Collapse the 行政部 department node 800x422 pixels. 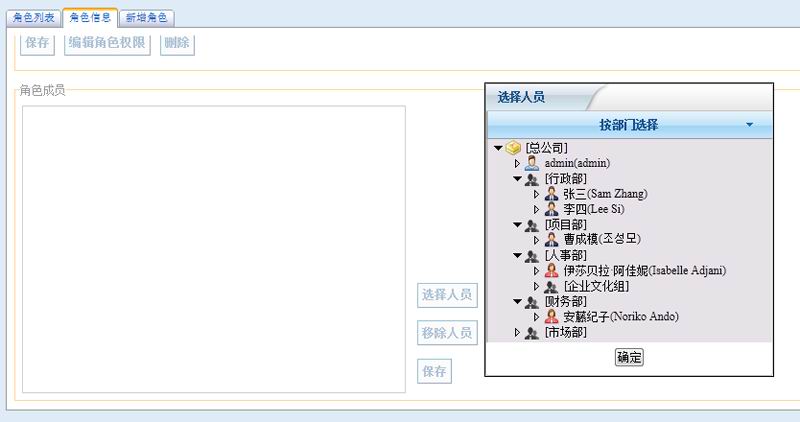(517, 179)
